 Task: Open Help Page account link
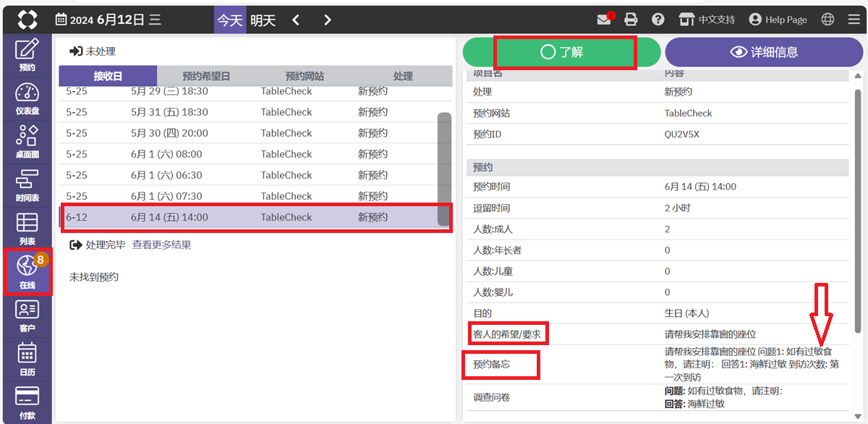pos(778,20)
